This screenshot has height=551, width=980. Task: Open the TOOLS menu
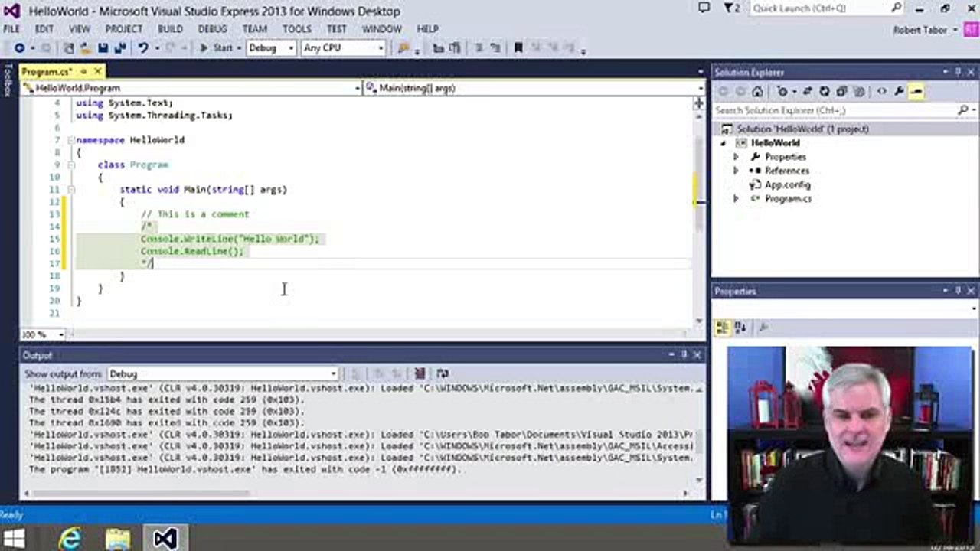click(297, 29)
